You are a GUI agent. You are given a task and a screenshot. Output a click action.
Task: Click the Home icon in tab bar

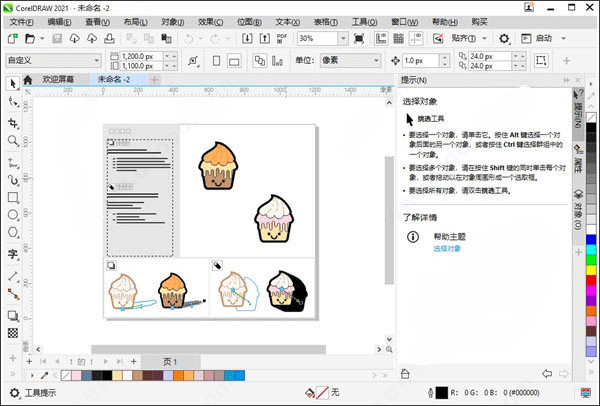pyautogui.click(x=28, y=80)
